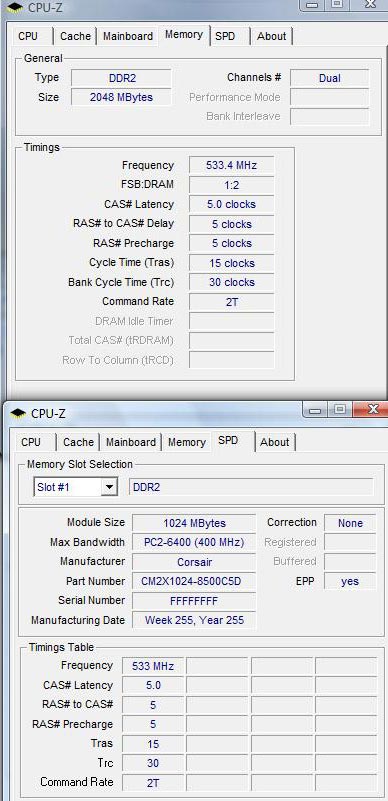The image size is (388, 801).
Task: Click the Manufacturer value Corsair
Action: (x=194, y=562)
